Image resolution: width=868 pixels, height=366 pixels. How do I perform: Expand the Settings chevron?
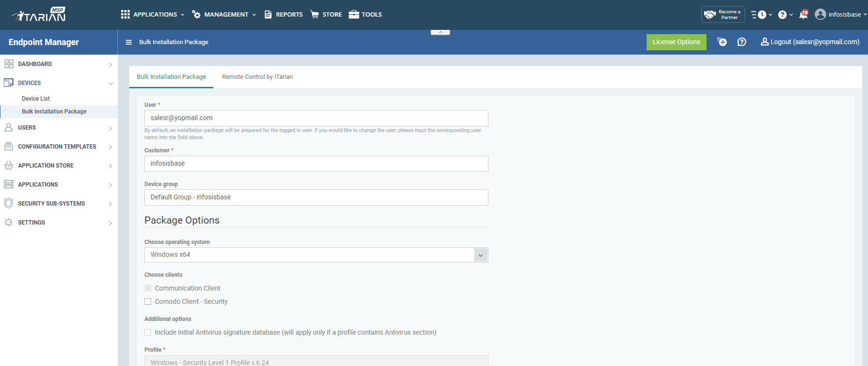click(x=110, y=223)
